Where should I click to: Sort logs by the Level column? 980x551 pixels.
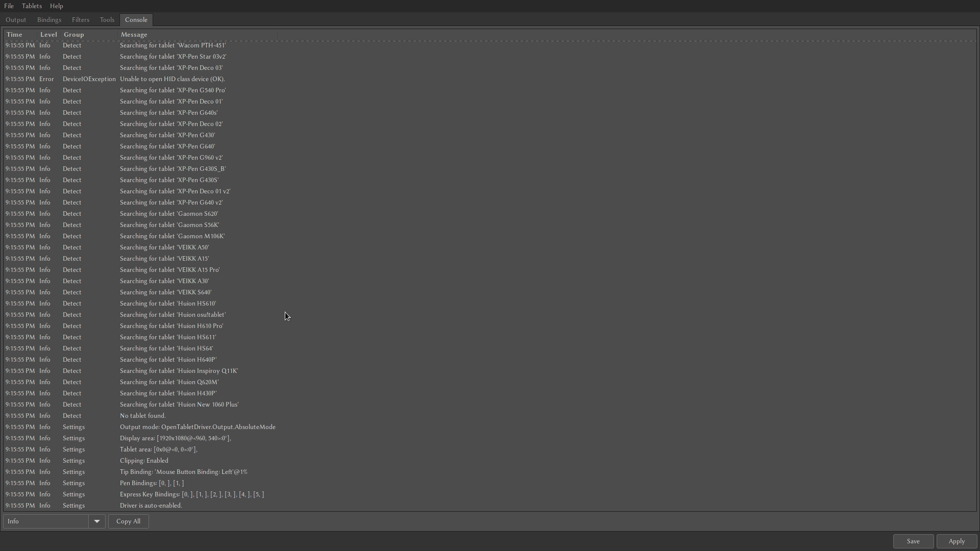(48, 34)
